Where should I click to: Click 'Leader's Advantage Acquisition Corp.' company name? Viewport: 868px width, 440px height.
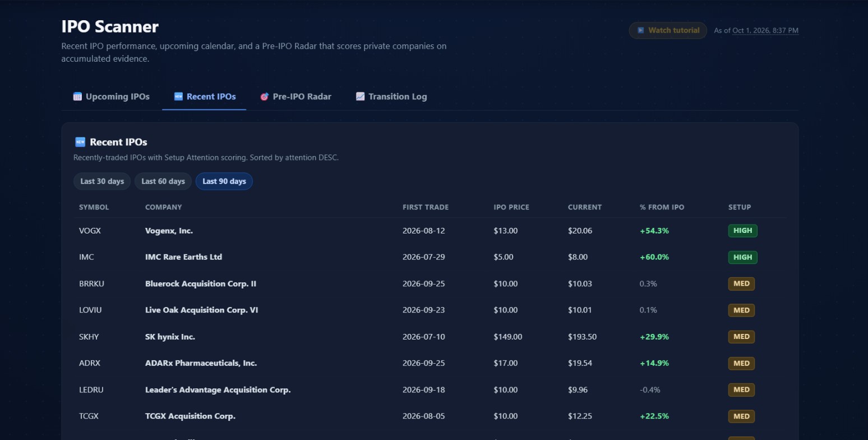(218, 389)
